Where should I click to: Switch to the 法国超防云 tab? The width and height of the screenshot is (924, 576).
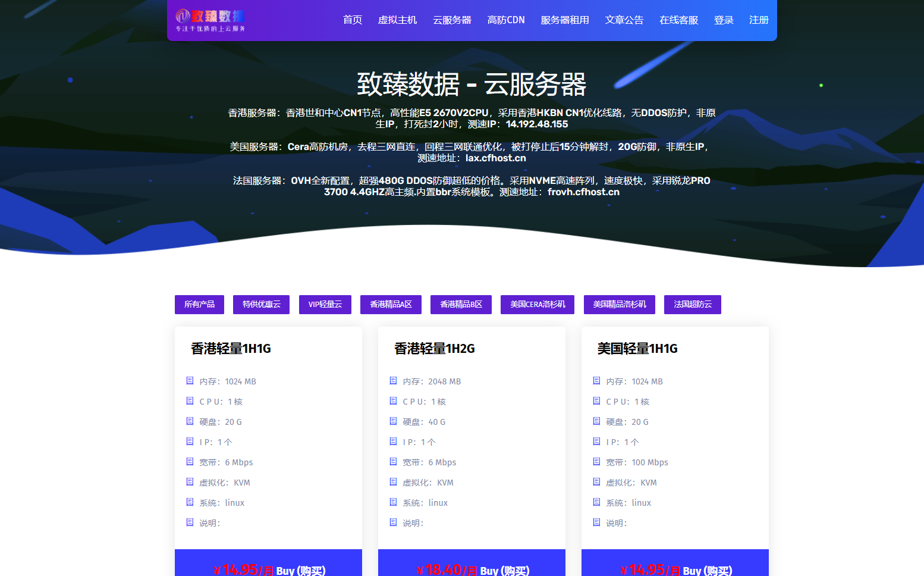pos(693,305)
